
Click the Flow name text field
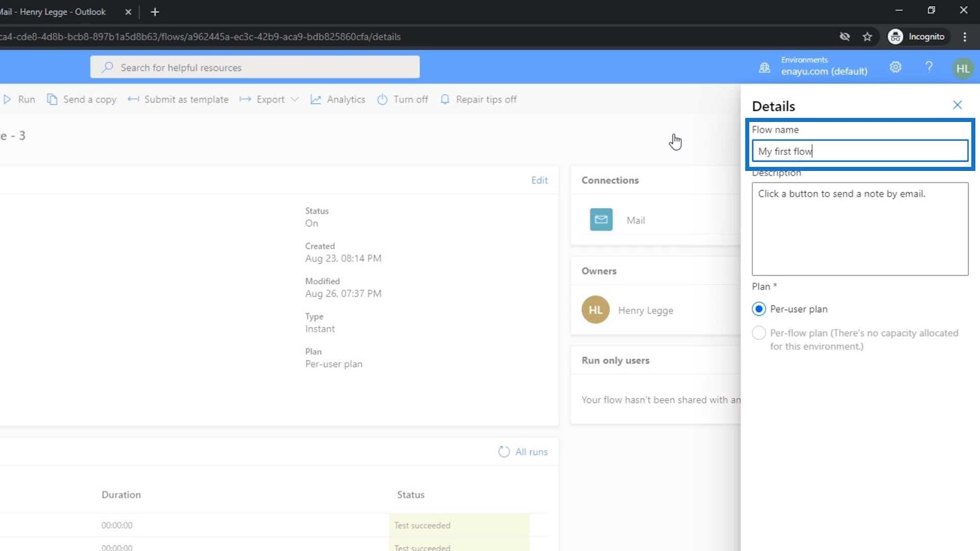(x=860, y=151)
